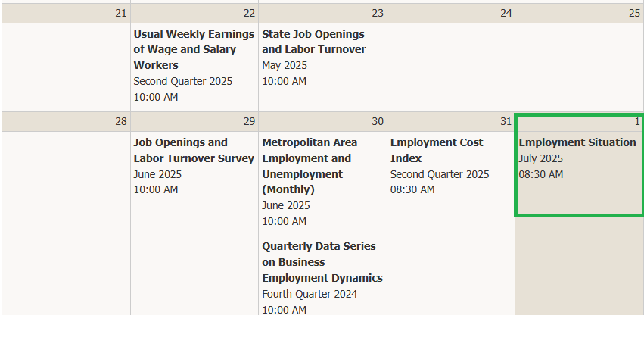Select the date number 25 header

[x=634, y=13]
